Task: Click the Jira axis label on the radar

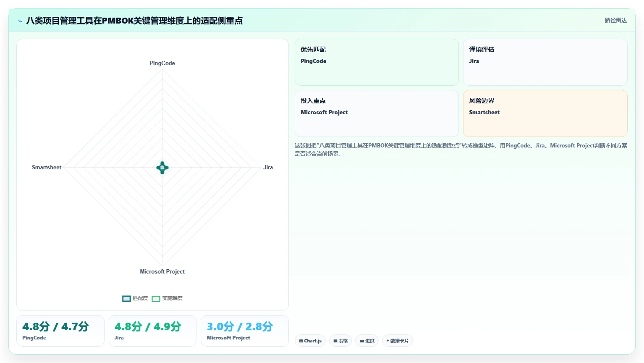Action: [268, 167]
